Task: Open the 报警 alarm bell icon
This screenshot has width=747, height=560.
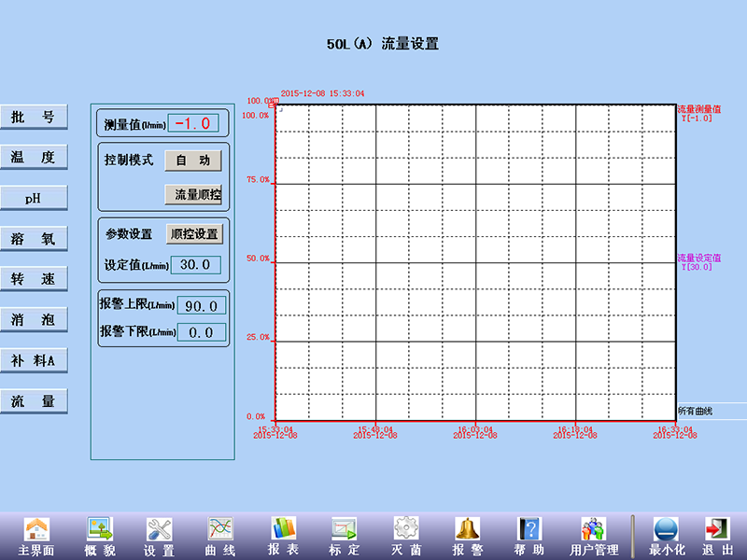Action: tap(468, 529)
